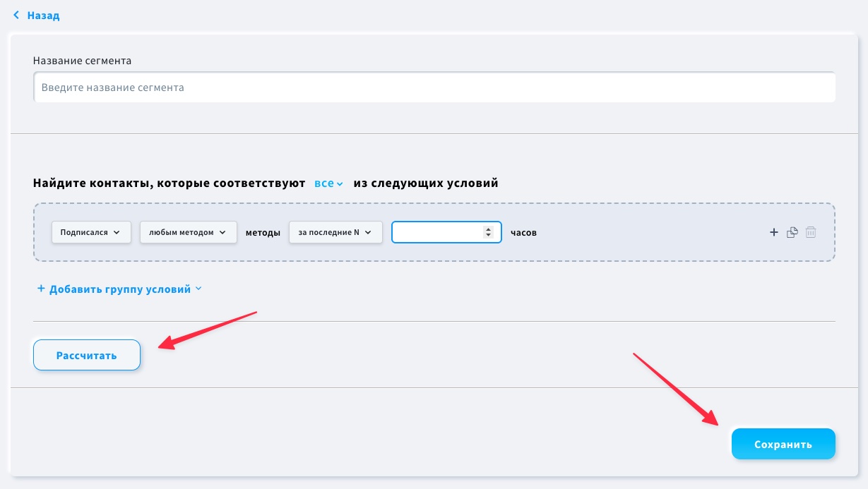This screenshot has height=489, width=868.
Task: Open the 'Подписался' condition dropdown
Action: (x=91, y=232)
